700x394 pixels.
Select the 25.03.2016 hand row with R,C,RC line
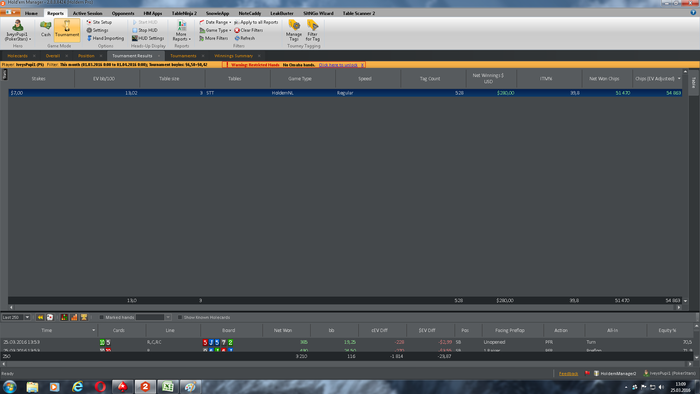tap(346, 342)
